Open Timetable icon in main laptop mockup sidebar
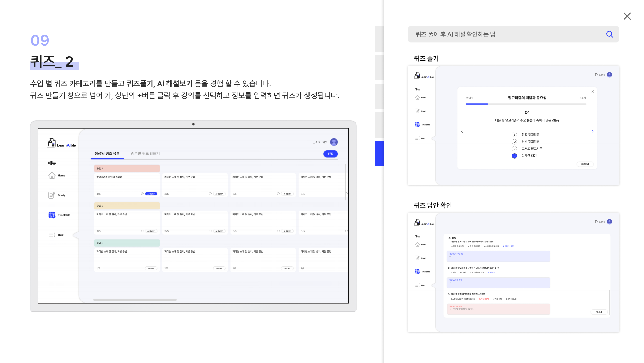This screenshot has width=644, height=363. coord(52,215)
